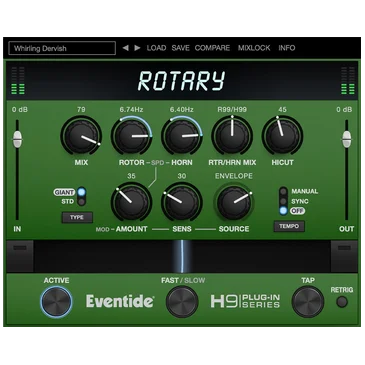The height and width of the screenshot is (365, 365).
Task: Open the LOAD preset menu
Action: point(156,48)
